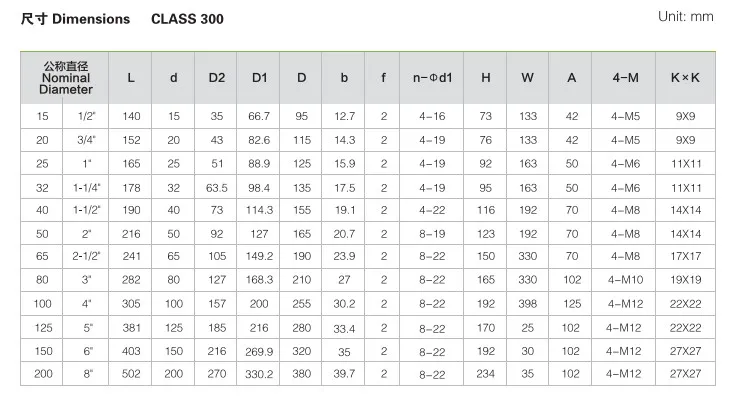Click the 66.7 value in D1 column
The width and height of the screenshot is (731, 397).
pyautogui.click(x=258, y=116)
